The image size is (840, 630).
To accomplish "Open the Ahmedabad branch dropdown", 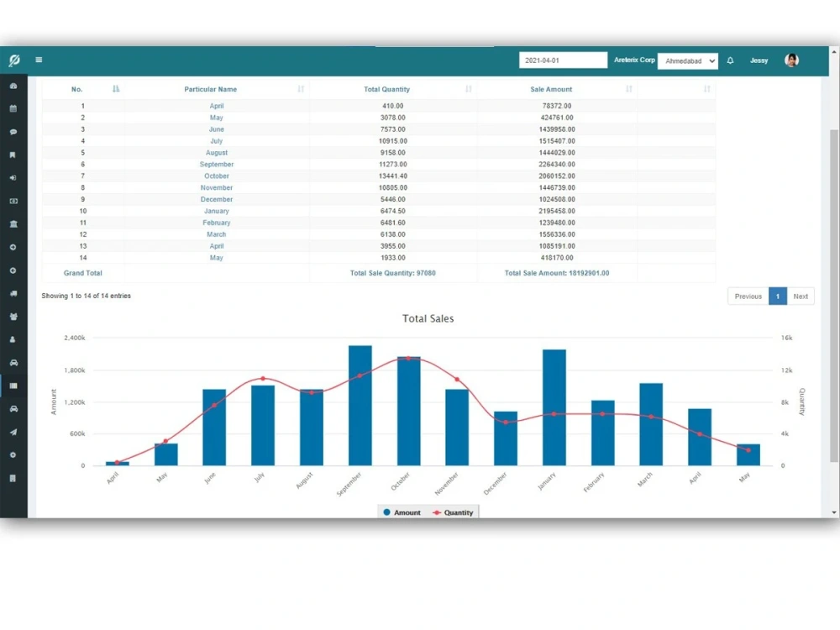I will 688,61.
